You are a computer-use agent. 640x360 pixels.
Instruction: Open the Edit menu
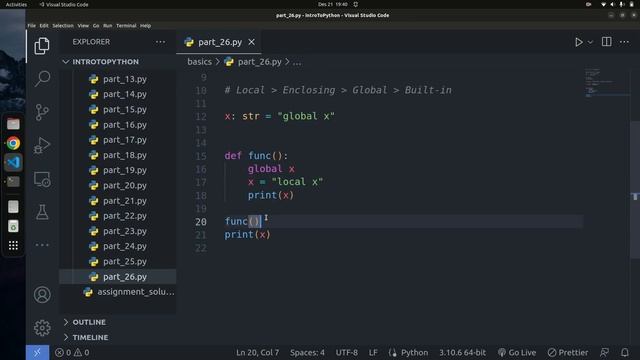pos(44,26)
